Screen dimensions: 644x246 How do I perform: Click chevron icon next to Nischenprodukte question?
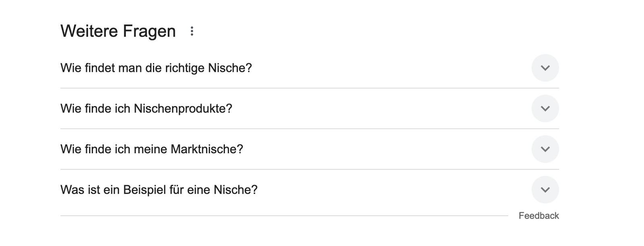(545, 108)
